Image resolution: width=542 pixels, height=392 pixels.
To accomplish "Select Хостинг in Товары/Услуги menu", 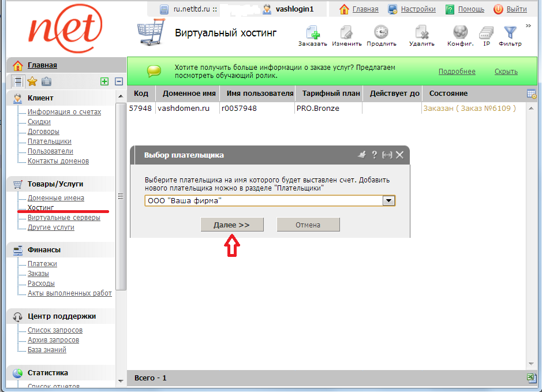I will (x=40, y=208).
